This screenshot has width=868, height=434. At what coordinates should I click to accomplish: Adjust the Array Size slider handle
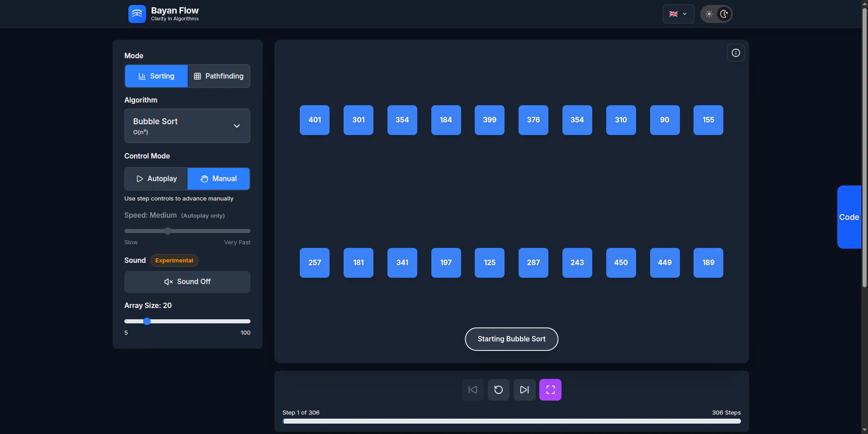coord(147,322)
